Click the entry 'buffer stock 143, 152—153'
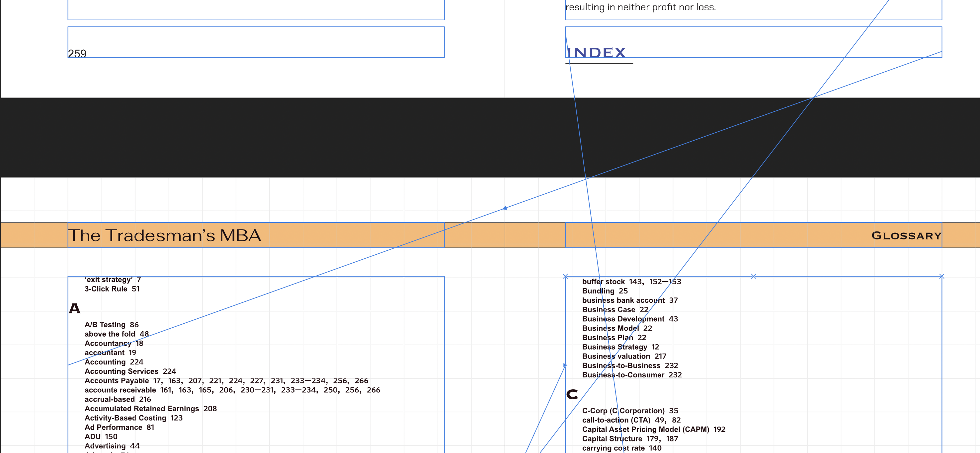Viewport: 980px width, 453px height. pyautogui.click(x=631, y=281)
